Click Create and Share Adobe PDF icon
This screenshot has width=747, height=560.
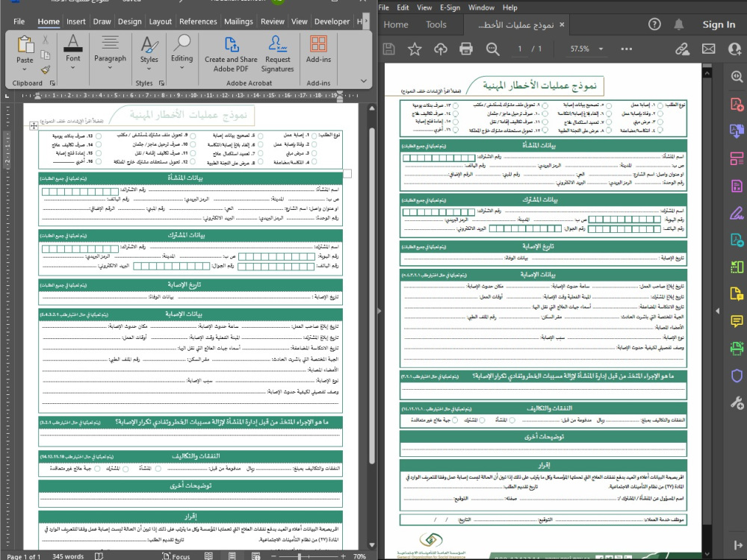point(231,45)
